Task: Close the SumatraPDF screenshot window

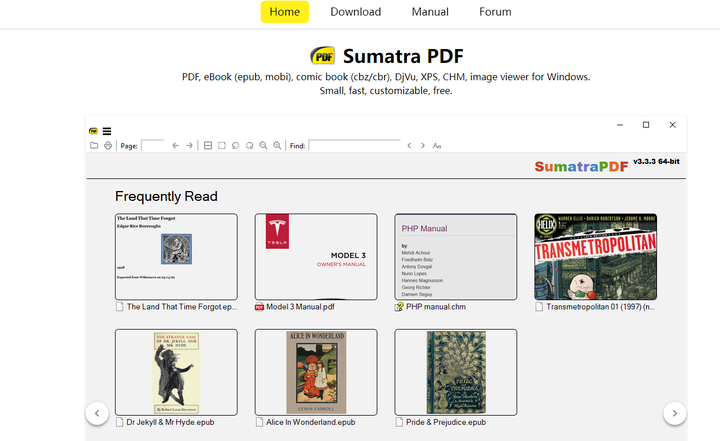Action: [x=672, y=125]
